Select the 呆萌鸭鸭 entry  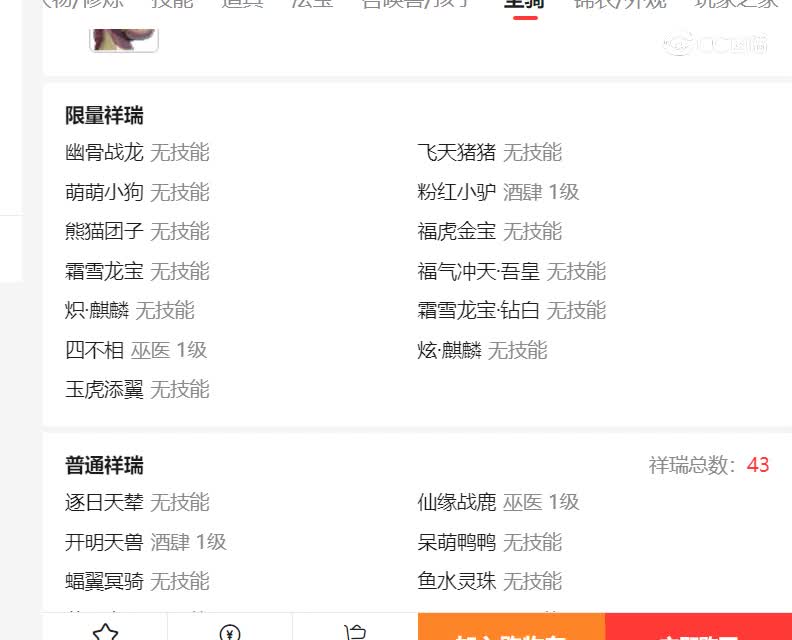click(457, 542)
